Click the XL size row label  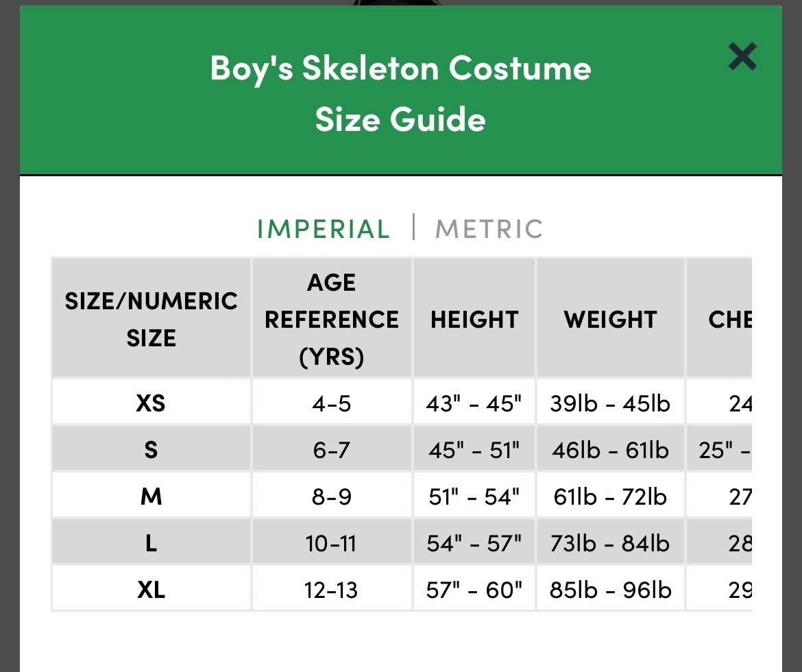pyautogui.click(x=151, y=590)
